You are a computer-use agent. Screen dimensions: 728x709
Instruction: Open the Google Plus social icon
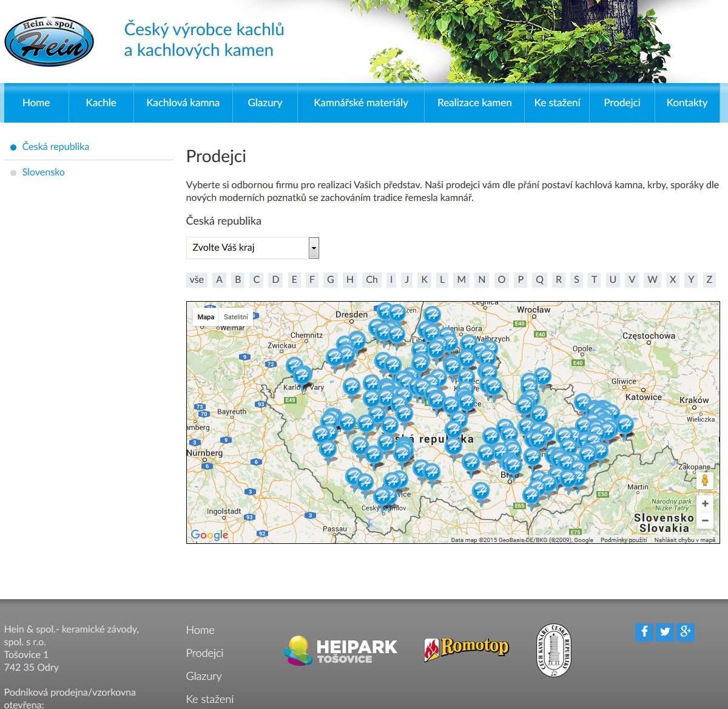pyautogui.click(x=686, y=632)
